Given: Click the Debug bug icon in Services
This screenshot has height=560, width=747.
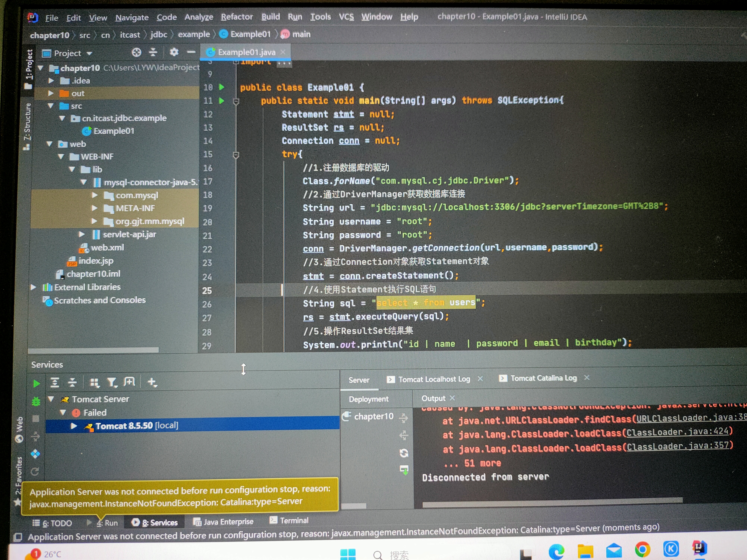Looking at the screenshot, I should 36,401.
